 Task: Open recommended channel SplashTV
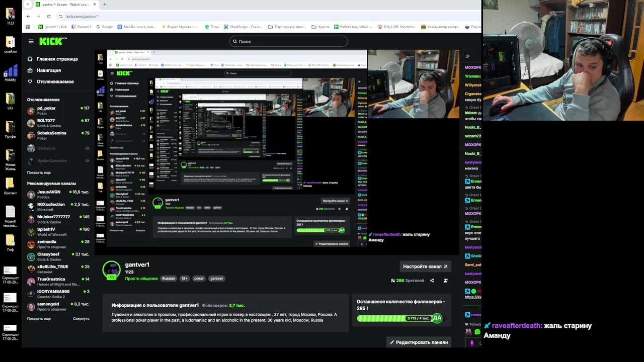point(58,231)
